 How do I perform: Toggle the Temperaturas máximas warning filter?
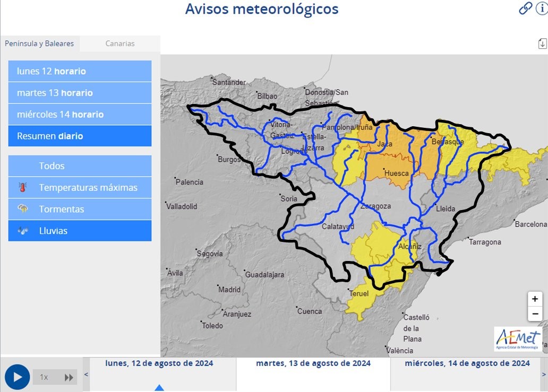coord(80,187)
